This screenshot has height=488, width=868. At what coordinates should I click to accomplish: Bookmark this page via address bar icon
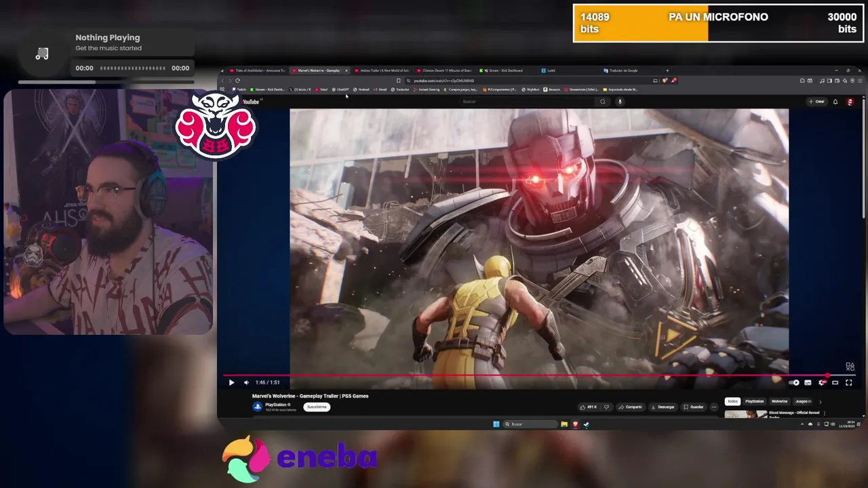399,81
